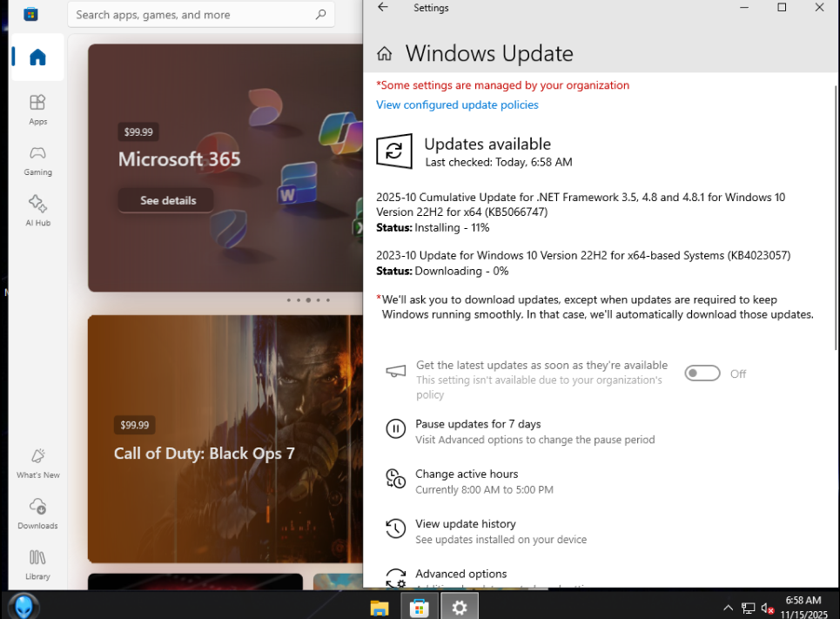Show hidden tray icons chevron

[728, 608]
